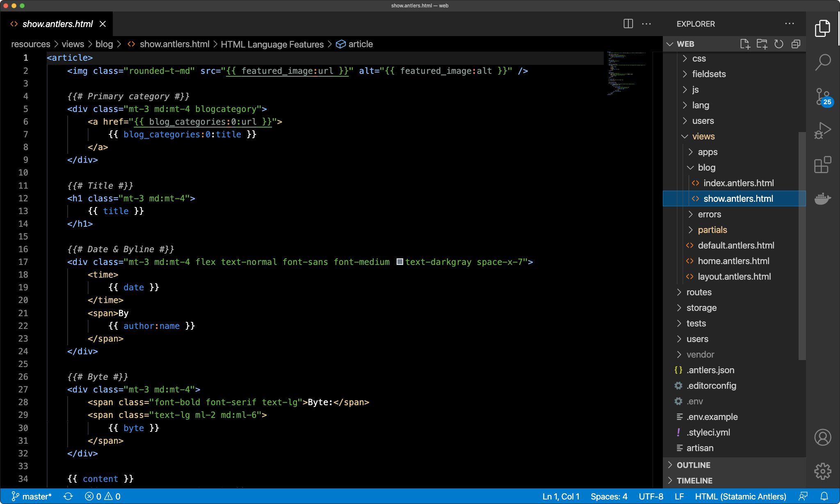
Task: Open the Manage gear settings icon
Action: click(822, 471)
